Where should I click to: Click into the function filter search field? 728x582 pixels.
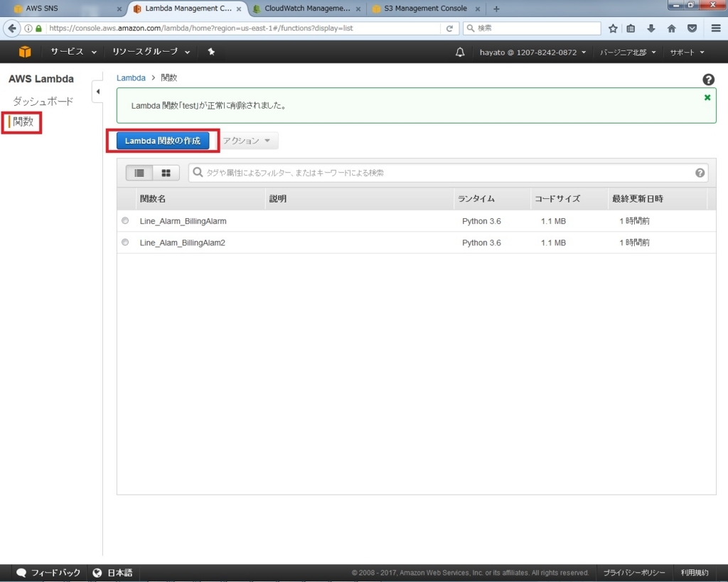click(448, 173)
